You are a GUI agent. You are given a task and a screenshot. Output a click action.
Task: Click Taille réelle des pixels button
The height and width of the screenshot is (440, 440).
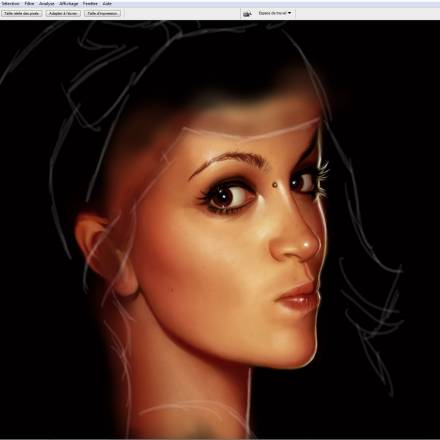click(x=22, y=13)
